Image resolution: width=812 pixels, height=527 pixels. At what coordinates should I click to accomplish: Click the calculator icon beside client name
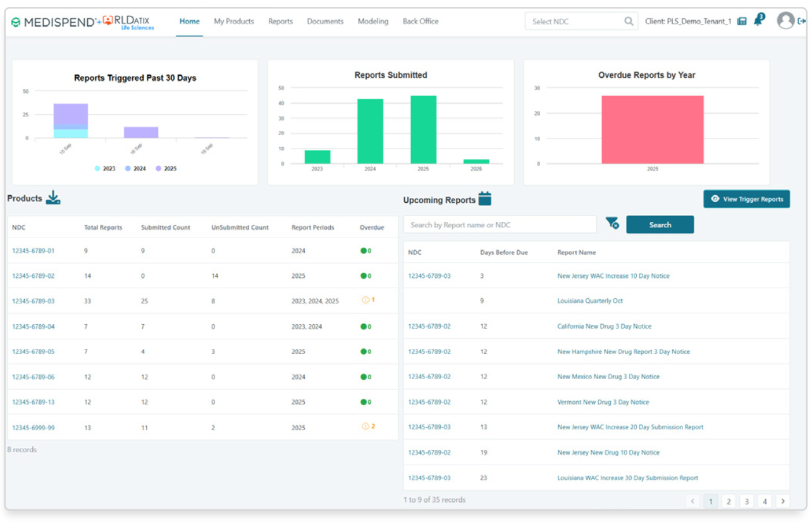742,21
